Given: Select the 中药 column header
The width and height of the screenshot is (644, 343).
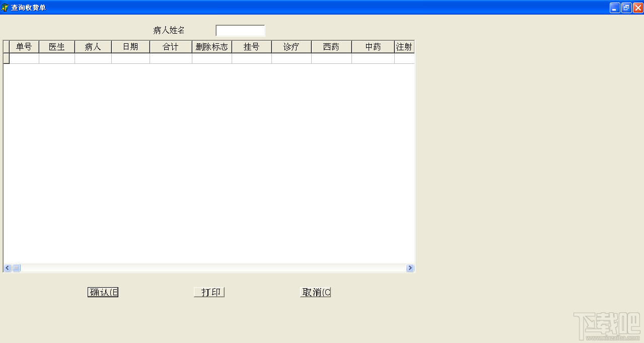Looking at the screenshot, I should pos(372,46).
